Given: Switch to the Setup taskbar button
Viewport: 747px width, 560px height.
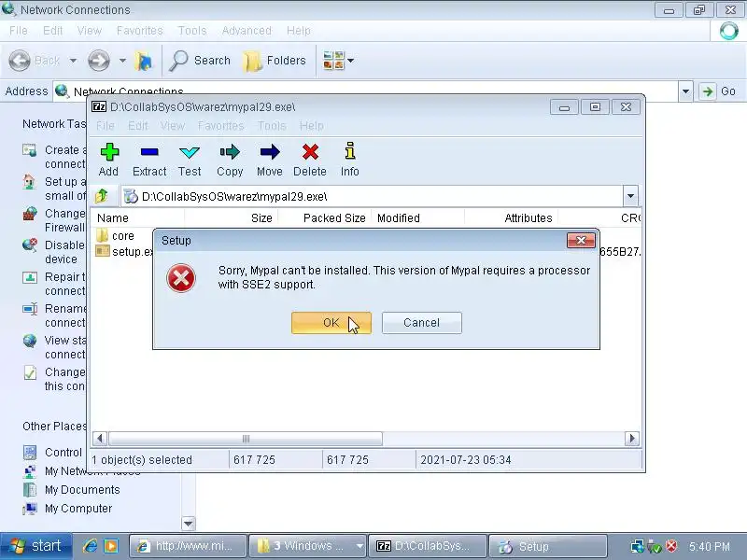Looking at the screenshot, I should [547, 546].
